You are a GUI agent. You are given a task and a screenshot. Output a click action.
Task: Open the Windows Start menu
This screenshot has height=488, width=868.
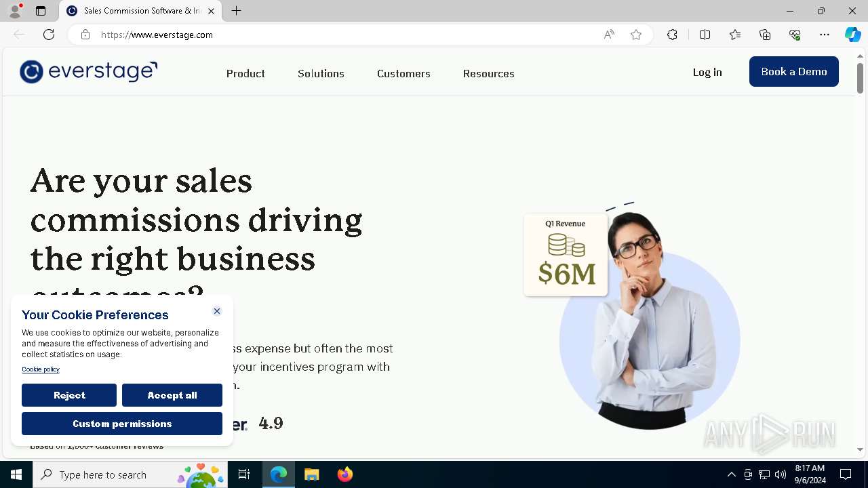16,474
